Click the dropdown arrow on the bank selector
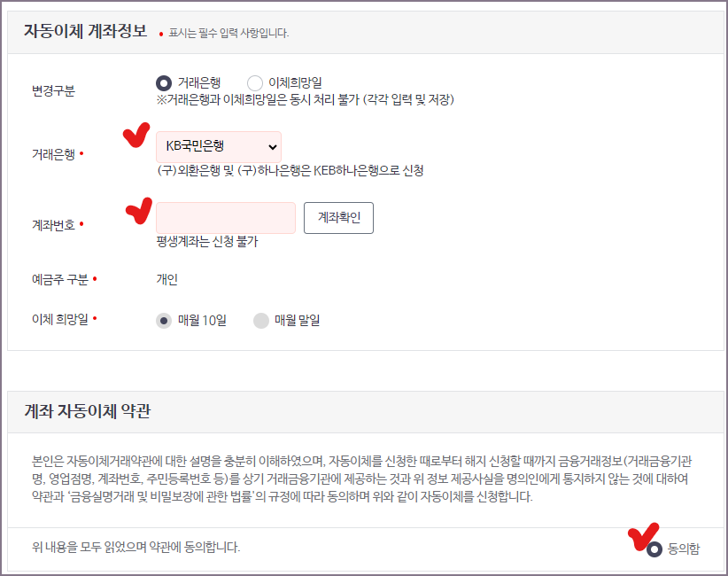 pyautogui.click(x=272, y=146)
